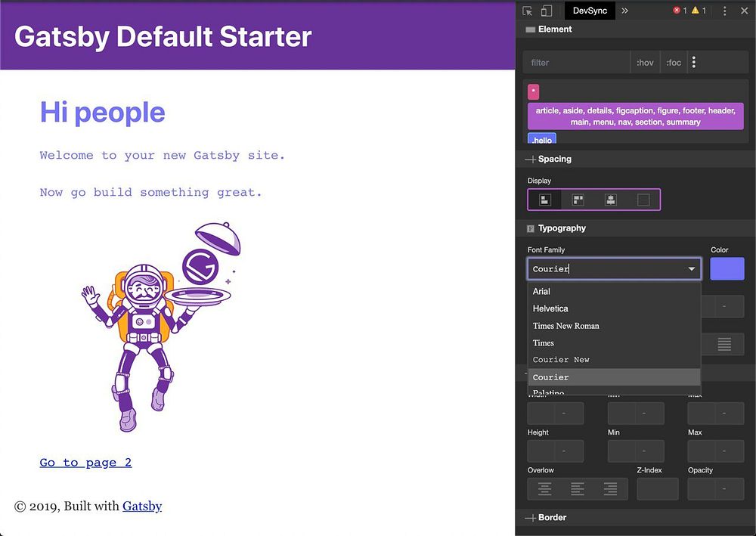Image resolution: width=756 pixels, height=536 pixels.
Task: Pick Helvetica from the font list
Action: [x=614, y=308]
